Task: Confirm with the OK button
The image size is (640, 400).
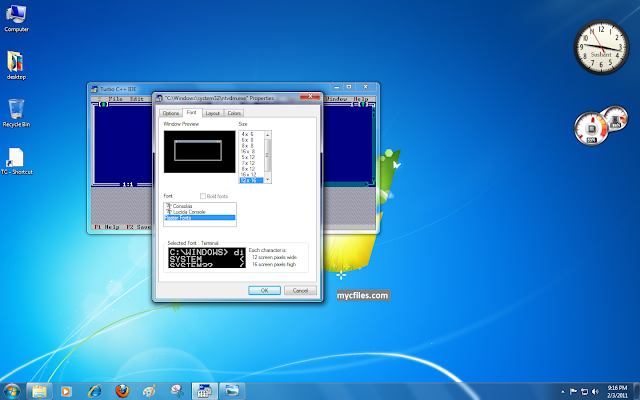Action: (x=264, y=291)
